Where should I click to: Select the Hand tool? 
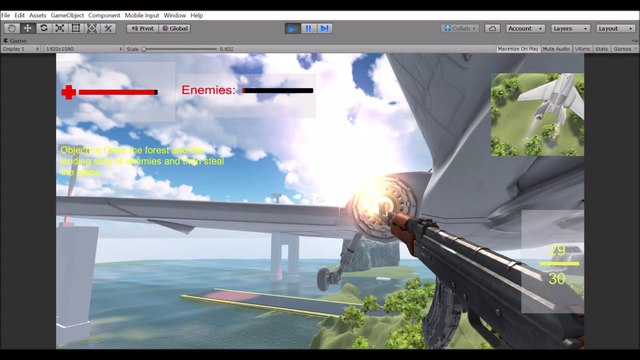click(x=11, y=28)
